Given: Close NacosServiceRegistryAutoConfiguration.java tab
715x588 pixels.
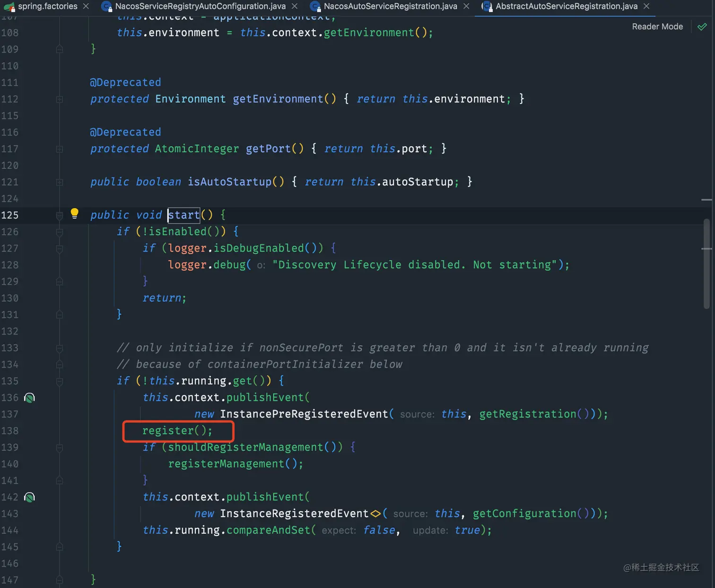Looking at the screenshot, I should click(295, 6).
